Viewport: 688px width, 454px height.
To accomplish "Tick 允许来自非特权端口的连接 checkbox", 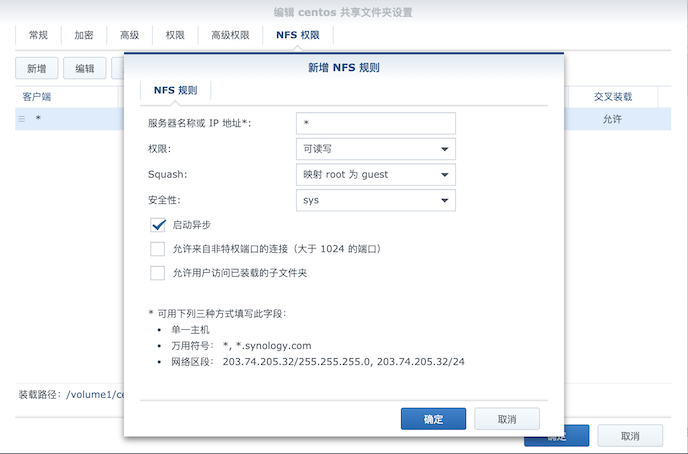I will pos(158,249).
